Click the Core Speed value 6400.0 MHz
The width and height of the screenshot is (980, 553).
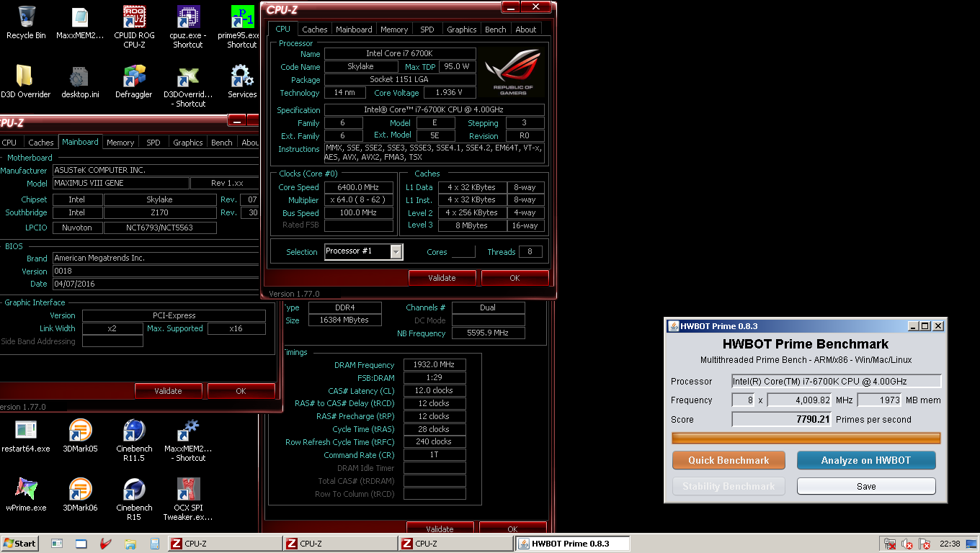tap(359, 187)
